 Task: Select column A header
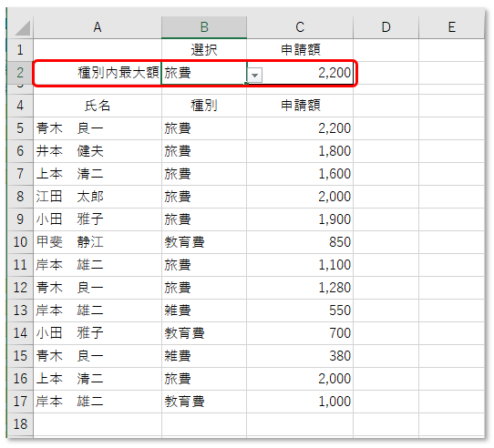pos(98,27)
